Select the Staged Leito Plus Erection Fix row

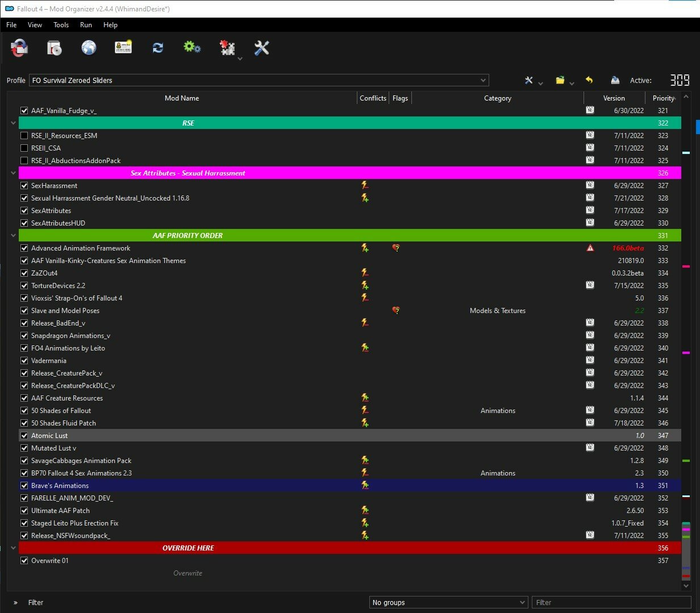pos(344,523)
